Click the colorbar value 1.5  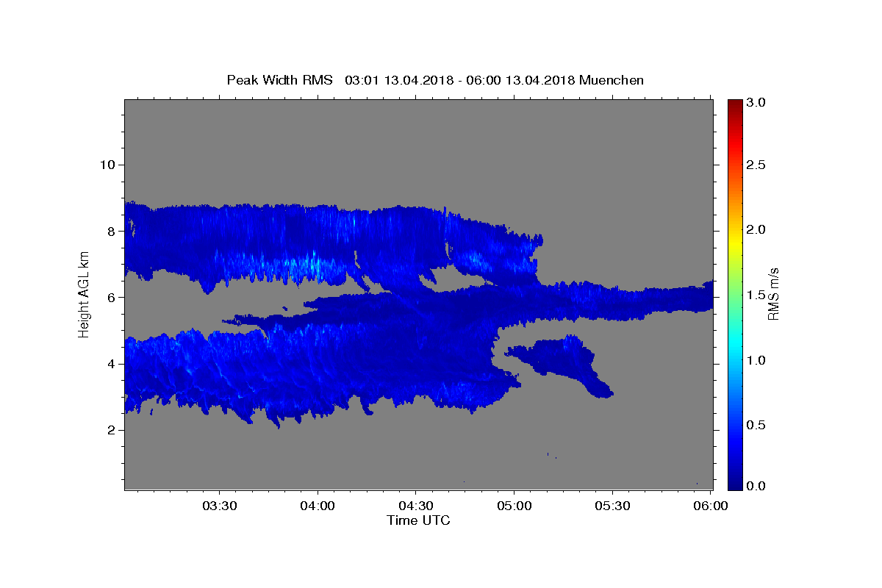coord(756,295)
